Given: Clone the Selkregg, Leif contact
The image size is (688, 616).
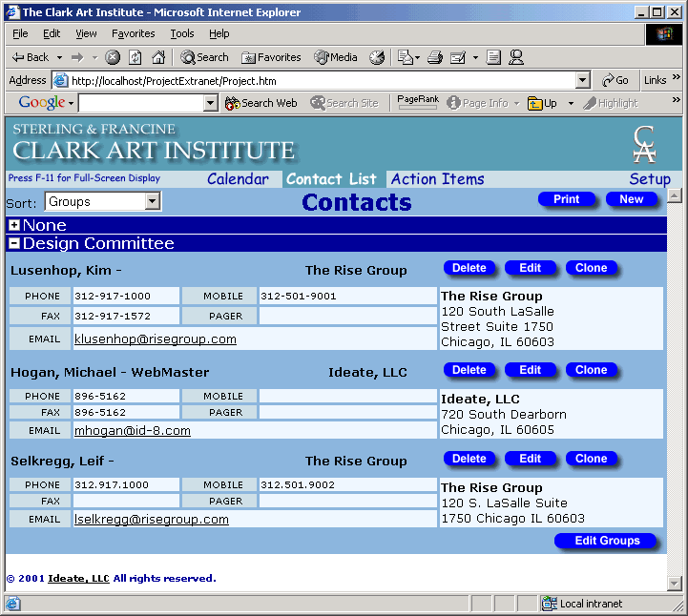Looking at the screenshot, I should [591, 459].
